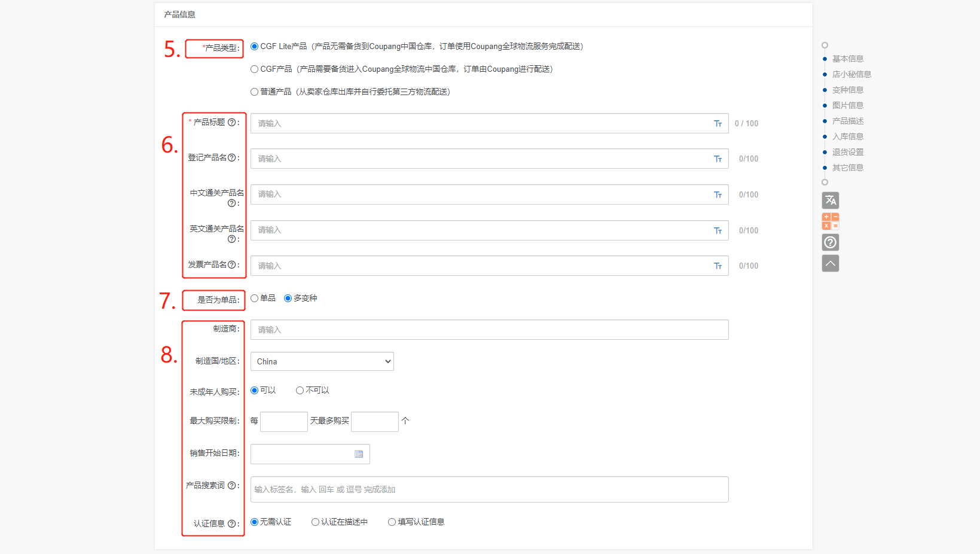Click the help question-mark sidebar button
This screenshot has width=980, height=554.
(830, 242)
